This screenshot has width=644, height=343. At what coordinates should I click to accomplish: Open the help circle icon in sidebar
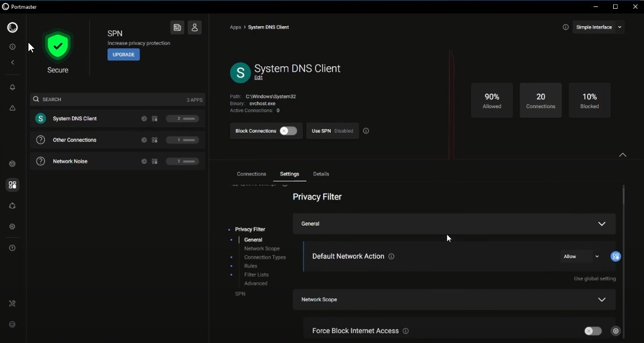(x=12, y=248)
